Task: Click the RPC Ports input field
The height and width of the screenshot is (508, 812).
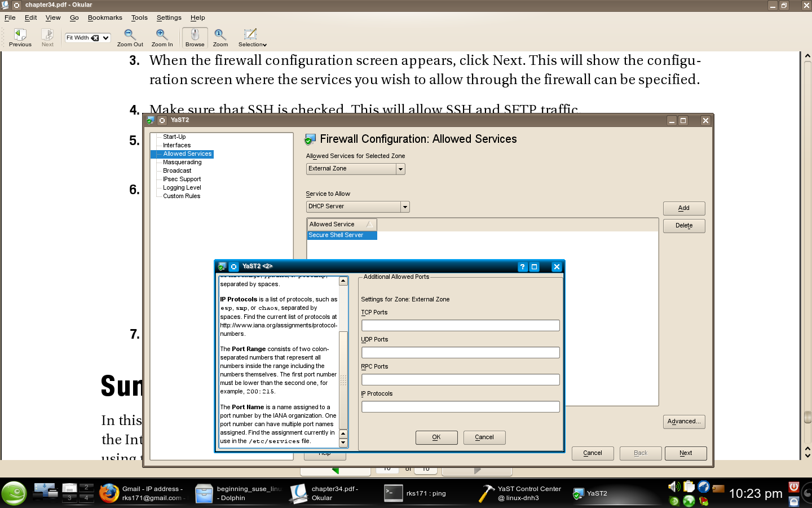Action: [461, 380]
